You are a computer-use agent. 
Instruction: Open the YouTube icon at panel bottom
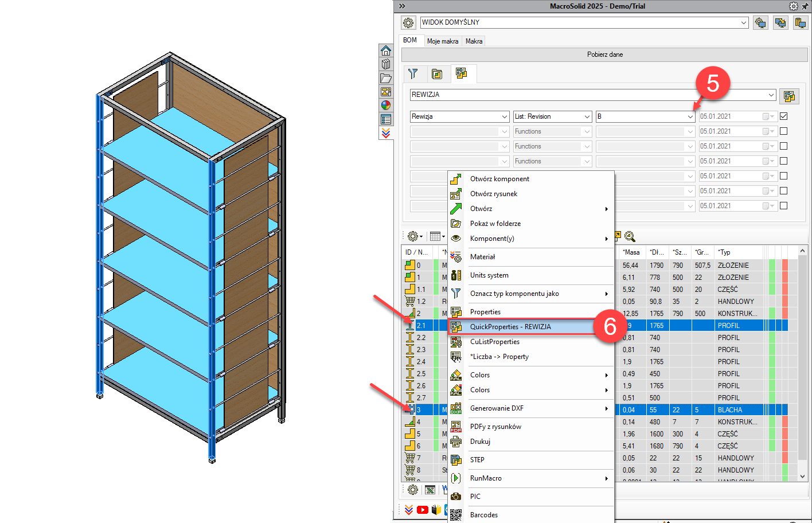click(423, 510)
